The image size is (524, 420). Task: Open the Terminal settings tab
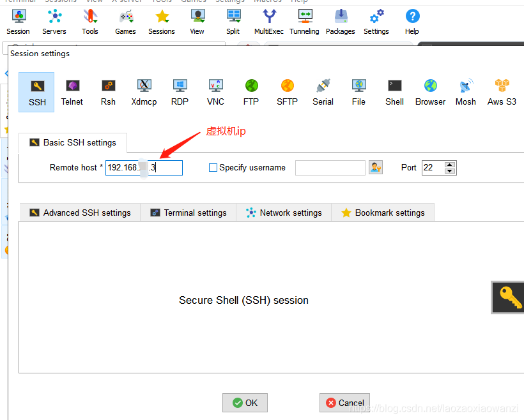(x=189, y=213)
